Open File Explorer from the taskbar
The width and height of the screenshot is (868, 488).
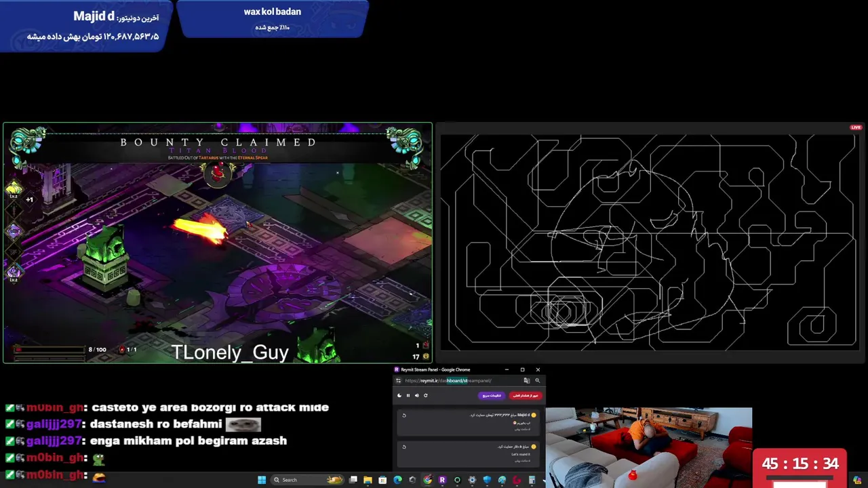(368, 480)
